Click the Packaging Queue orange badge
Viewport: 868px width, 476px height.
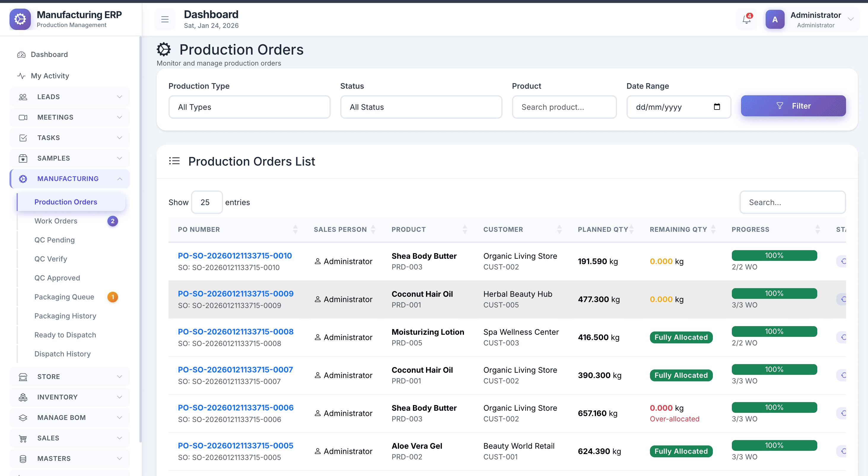point(112,297)
